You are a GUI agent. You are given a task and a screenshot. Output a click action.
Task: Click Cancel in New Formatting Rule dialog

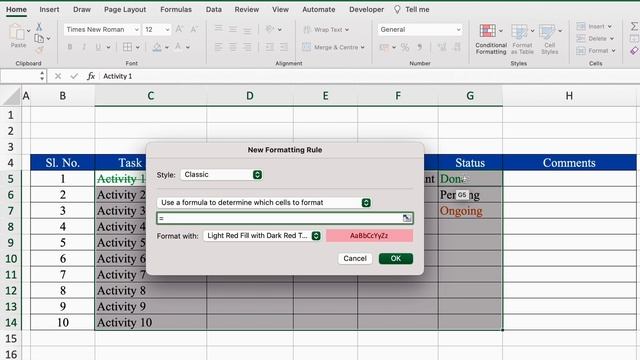pos(355,258)
